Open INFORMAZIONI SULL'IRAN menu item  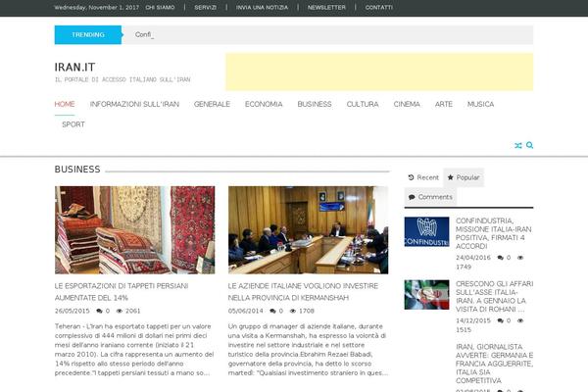click(134, 104)
